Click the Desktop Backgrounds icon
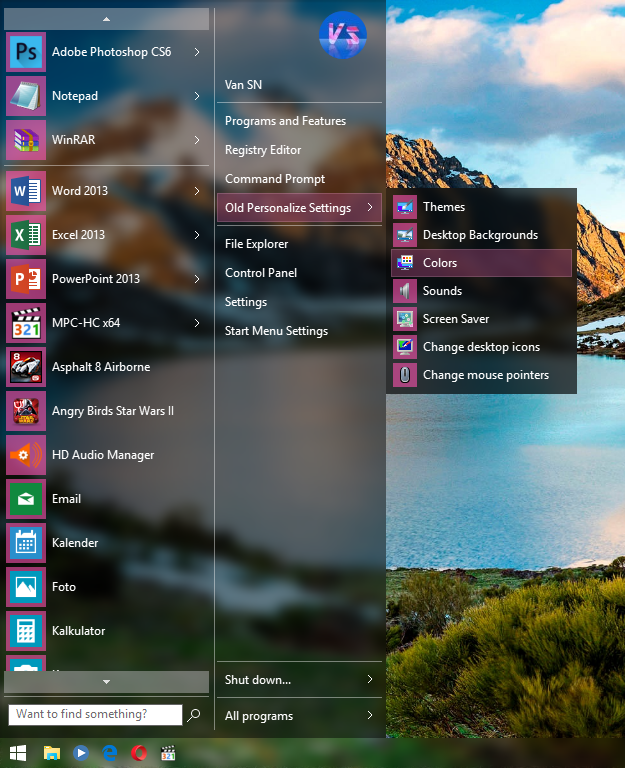Viewport: 625px width, 768px height. (405, 235)
